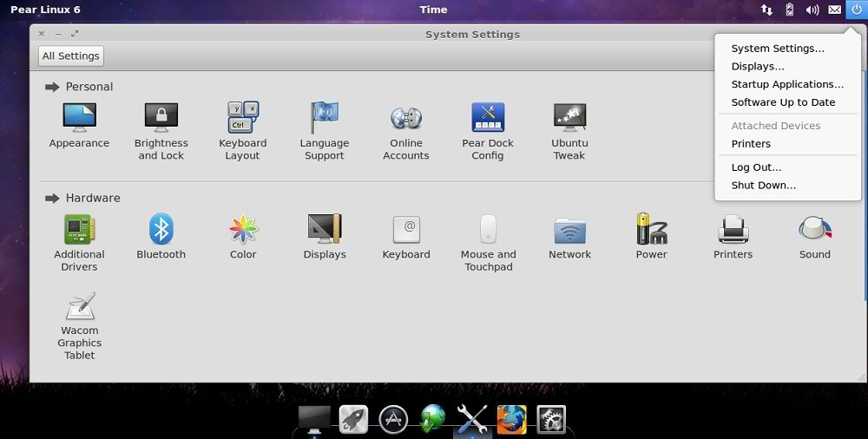Open Power settings
This screenshot has height=439, width=868.
click(652, 237)
